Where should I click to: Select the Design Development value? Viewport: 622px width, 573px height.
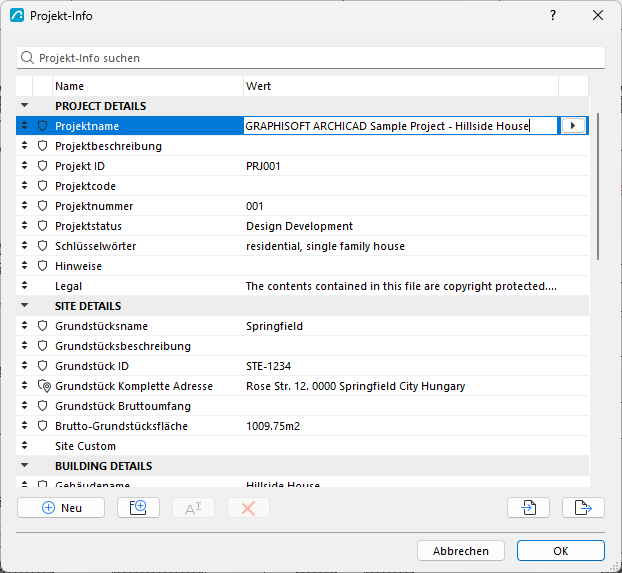click(x=299, y=226)
